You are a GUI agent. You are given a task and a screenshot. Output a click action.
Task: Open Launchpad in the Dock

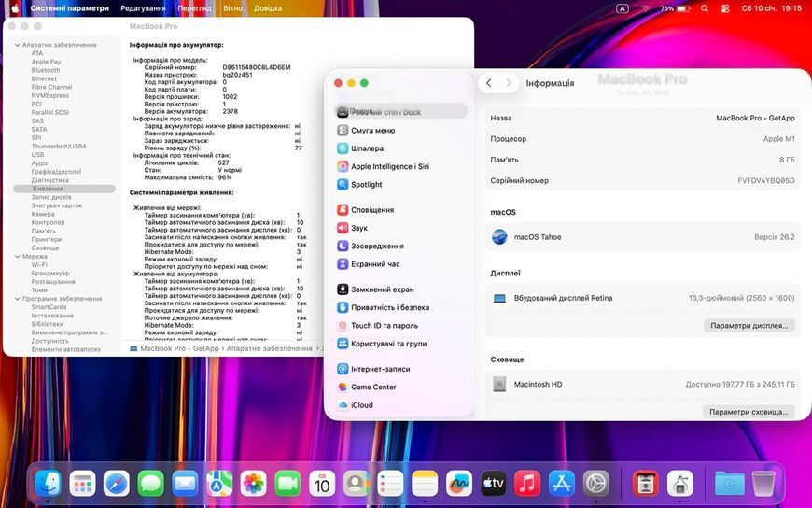click(x=82, y=484)
